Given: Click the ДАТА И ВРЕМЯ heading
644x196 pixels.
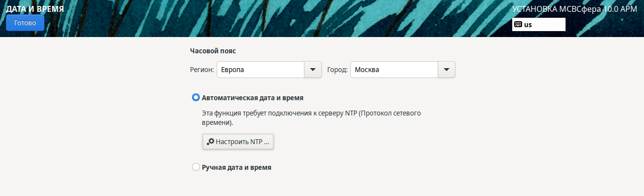Looking at the screenshot, I should point(35,8).
